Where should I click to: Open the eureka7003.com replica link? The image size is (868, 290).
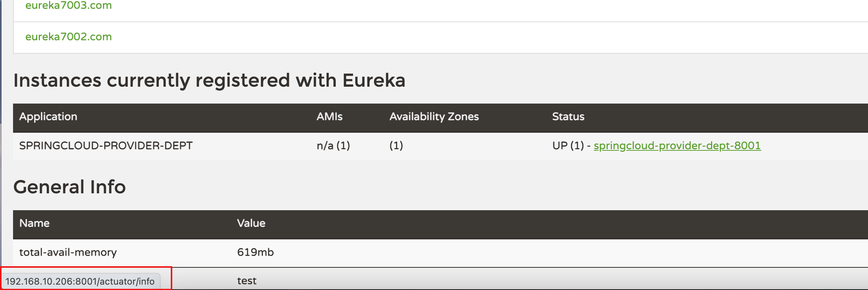point(68,5)
